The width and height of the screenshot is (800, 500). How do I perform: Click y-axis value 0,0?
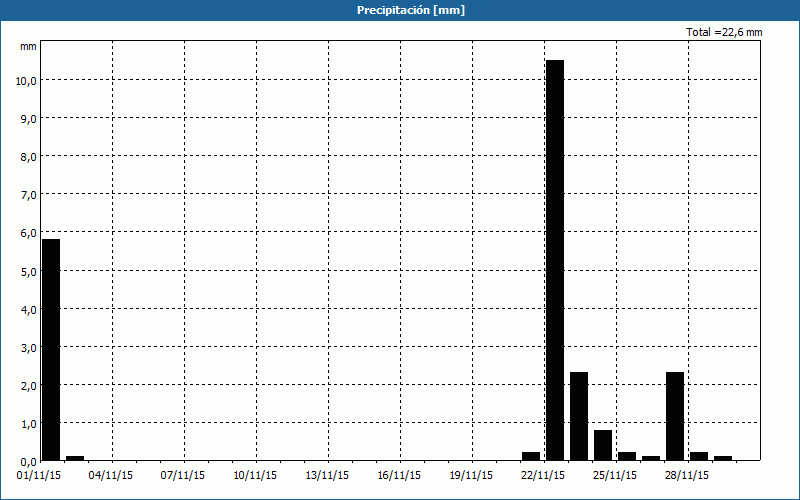tap(29, 462)
